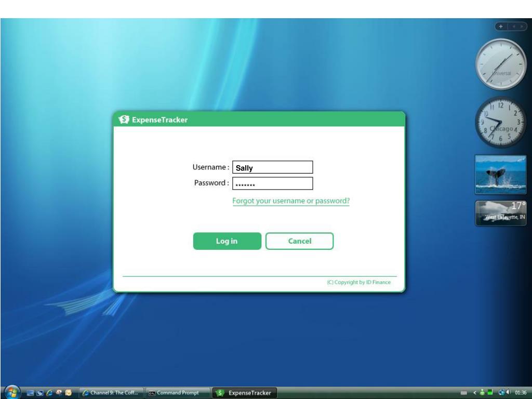Click the 'Username :' label
The width and height of the screenshot is (532, 399).
coord(211,167)
